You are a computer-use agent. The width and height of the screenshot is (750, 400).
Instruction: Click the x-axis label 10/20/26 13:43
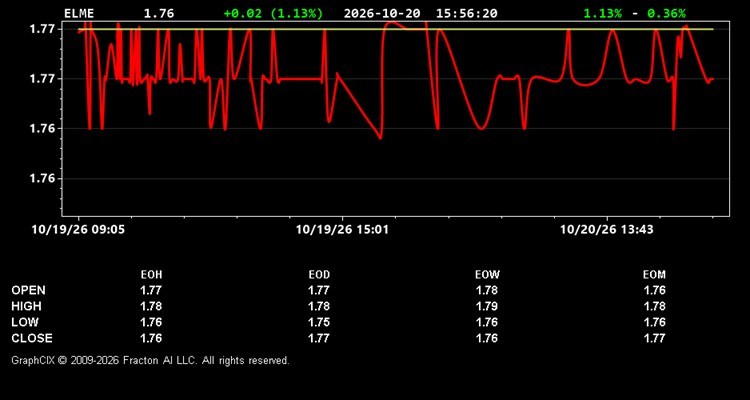(607, 230)
